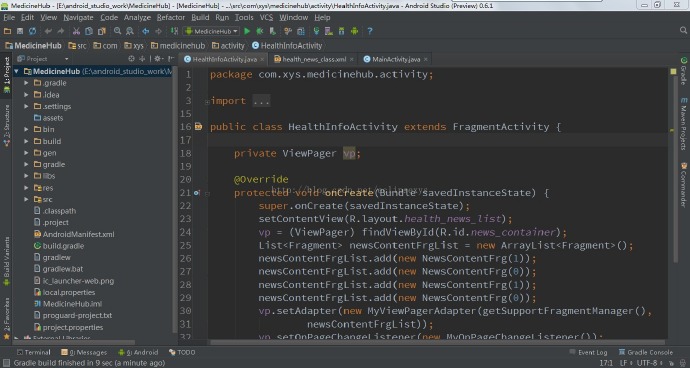Click the editor horizontal scrollbar
This screenshot has width=690, height=368.
tap(438, 342)
